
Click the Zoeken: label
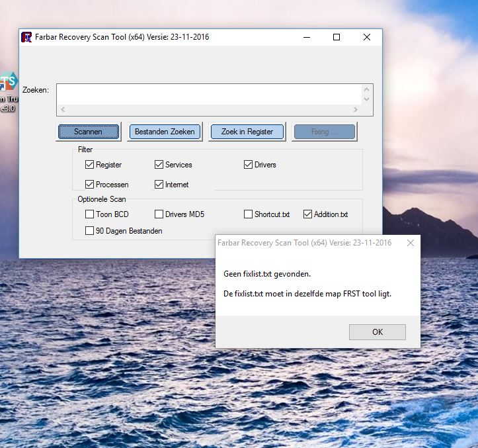click(35, 90)
